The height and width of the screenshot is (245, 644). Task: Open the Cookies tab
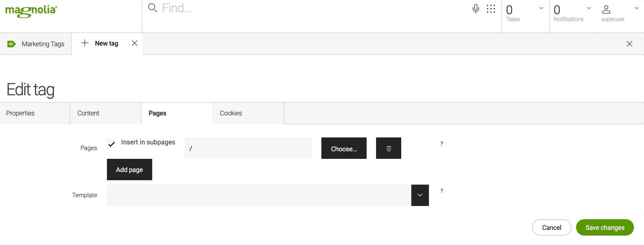coord(231,113)
